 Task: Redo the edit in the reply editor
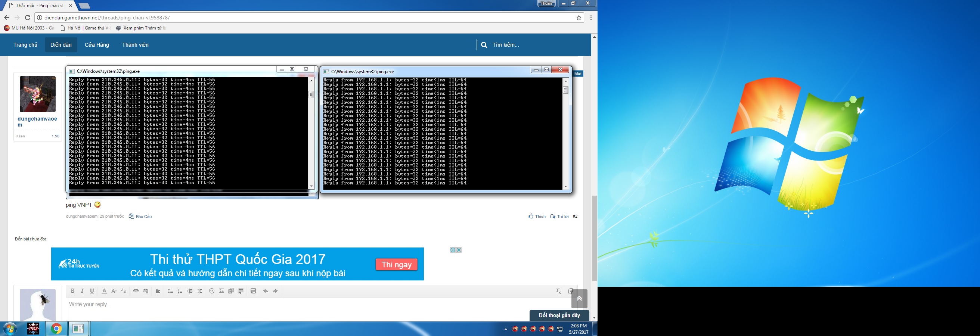[275, 291]
